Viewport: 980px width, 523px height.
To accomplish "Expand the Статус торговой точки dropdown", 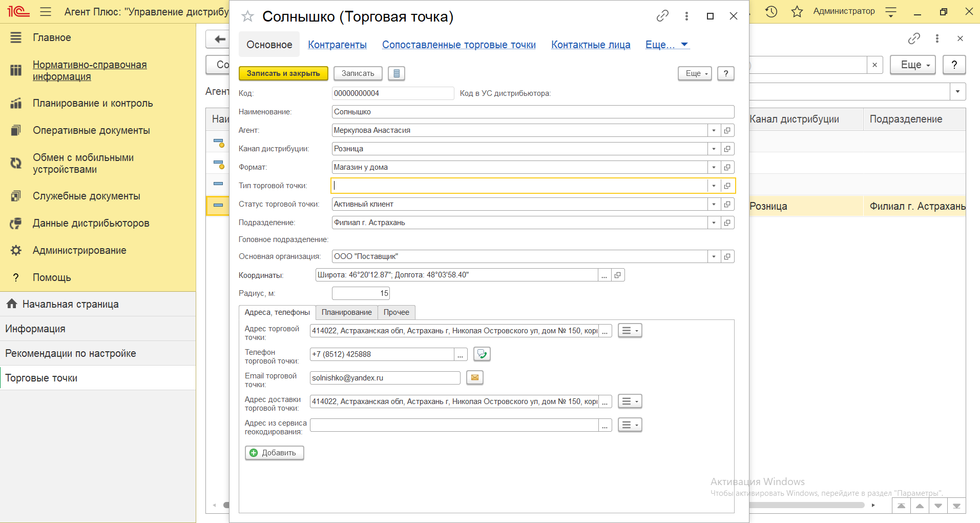I will point(714,204).
